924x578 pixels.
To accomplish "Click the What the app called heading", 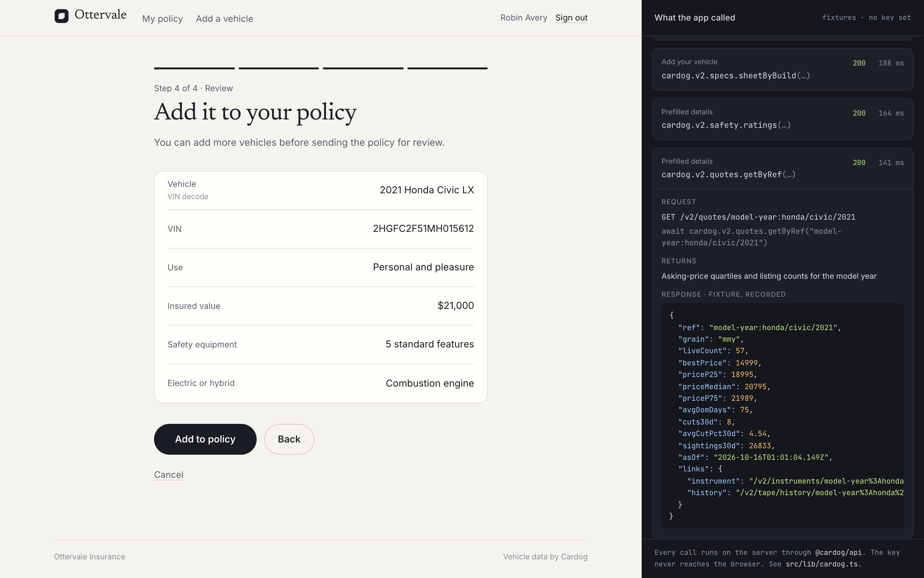I will point(695,18).
